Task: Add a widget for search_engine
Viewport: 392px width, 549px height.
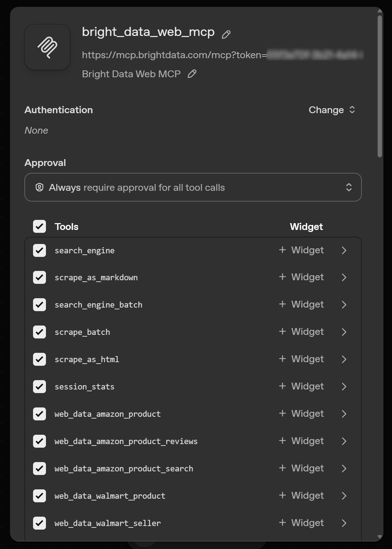Action: coord(301,250)
